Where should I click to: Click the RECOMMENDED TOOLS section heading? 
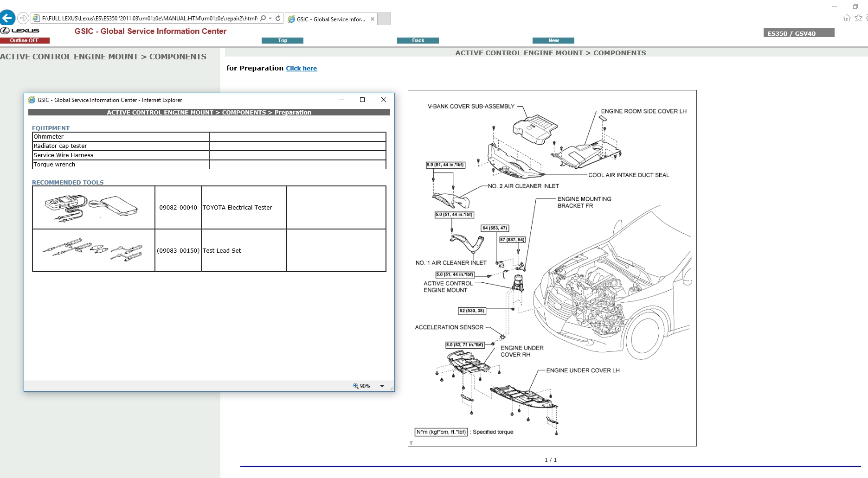point(68,182)
